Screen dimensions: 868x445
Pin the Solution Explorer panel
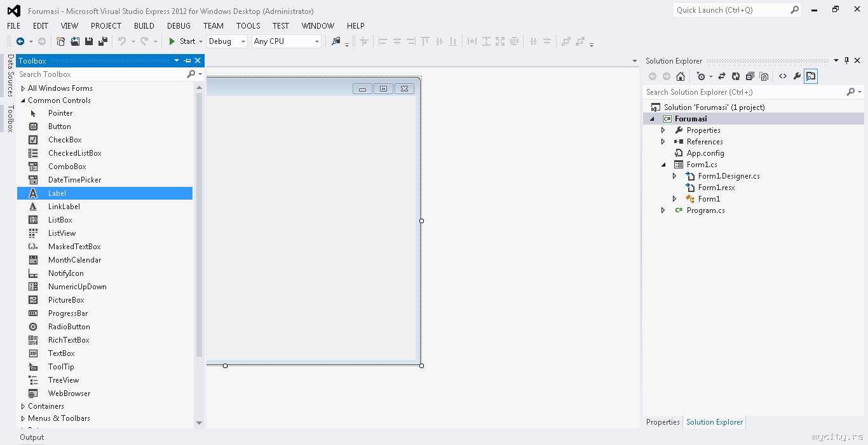tap(846, 61)
